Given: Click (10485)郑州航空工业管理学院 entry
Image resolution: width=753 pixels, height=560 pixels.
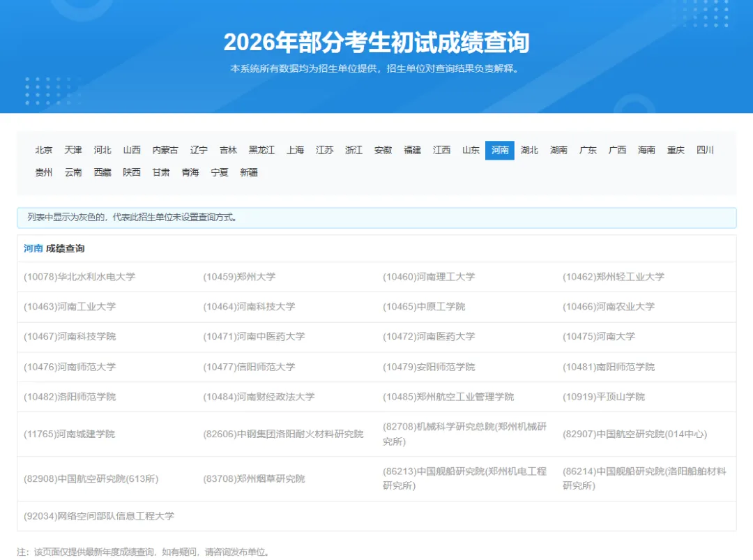Looking at the screenshot, I should pyautogui.click(x=448, y=397).
